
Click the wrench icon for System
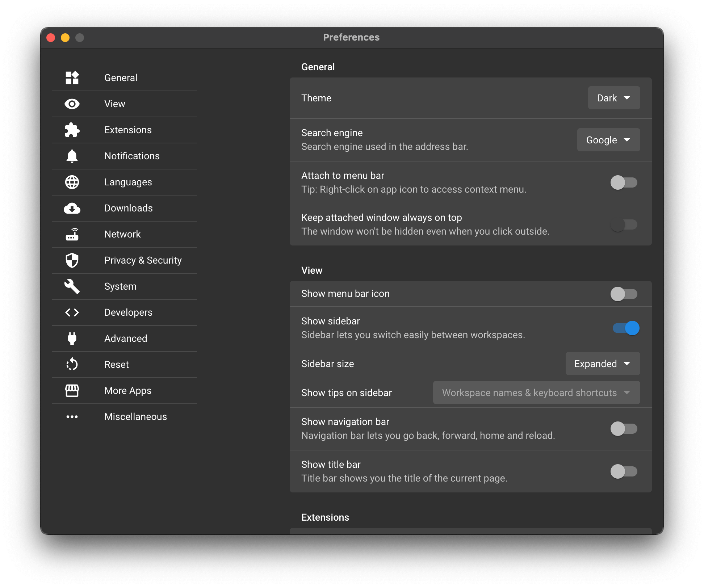tap(72, 286)
